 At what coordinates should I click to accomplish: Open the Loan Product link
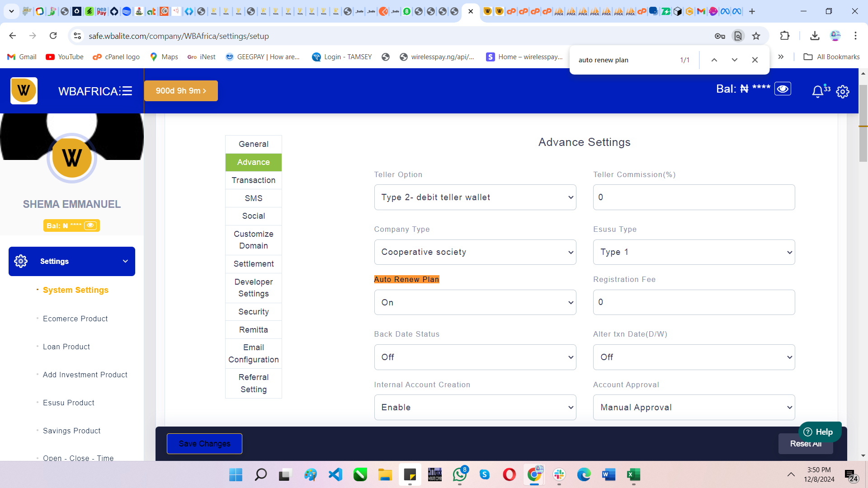(x=66, y=347)
